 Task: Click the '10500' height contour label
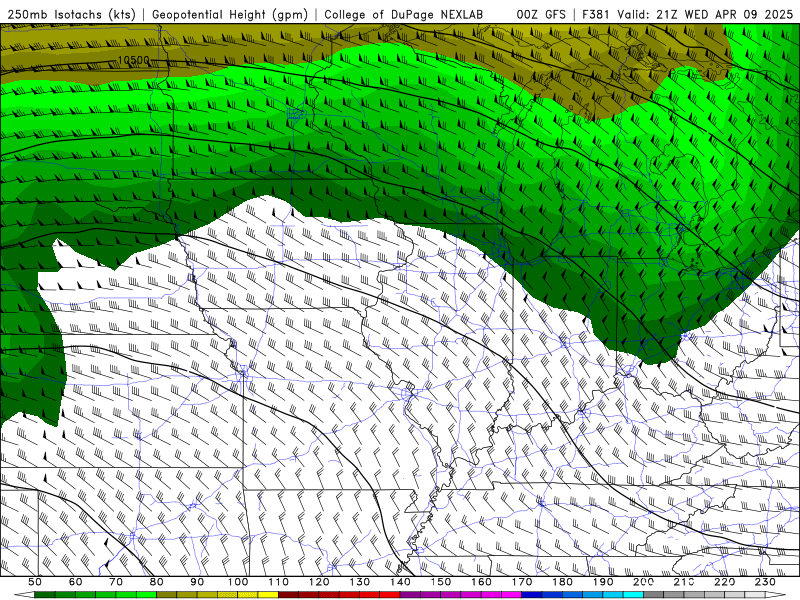(134, 60)
